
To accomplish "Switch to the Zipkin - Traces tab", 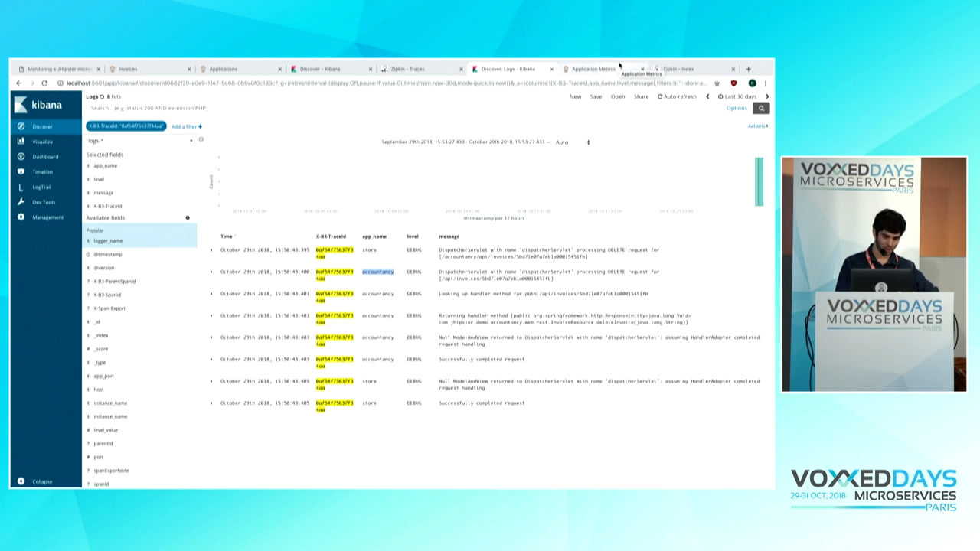I will (420, 69).
